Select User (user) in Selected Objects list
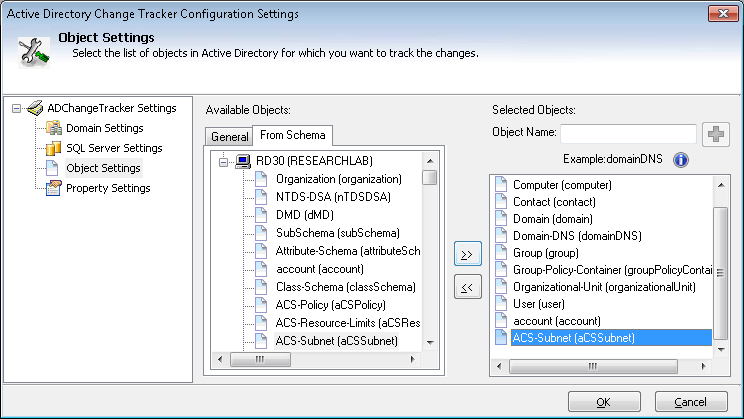 coord(539,304)
